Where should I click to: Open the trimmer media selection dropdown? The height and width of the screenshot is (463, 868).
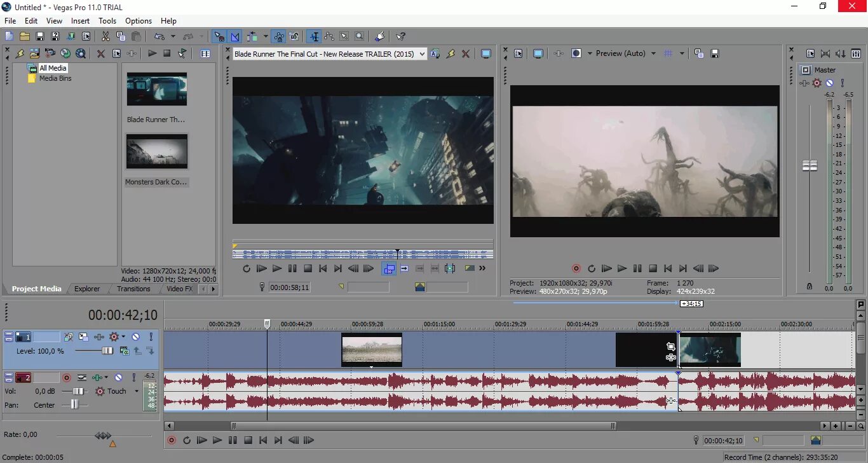423,53
